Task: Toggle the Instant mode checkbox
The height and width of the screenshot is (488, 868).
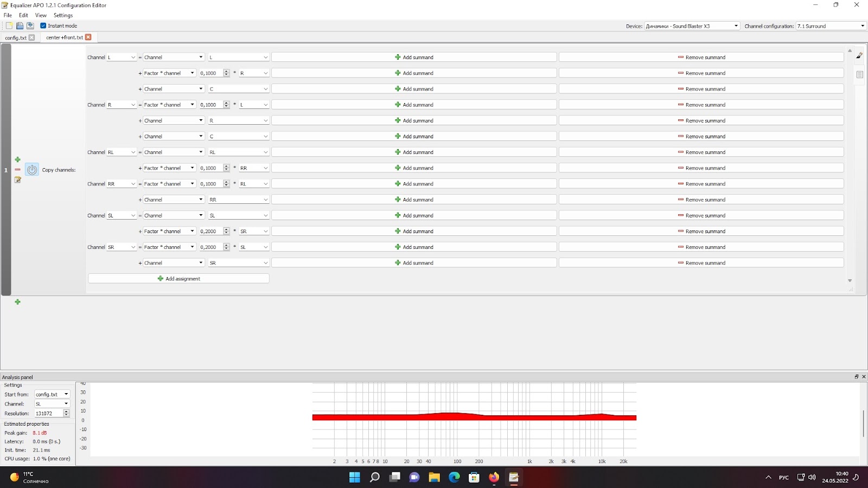Action: [x=43, y=25]
